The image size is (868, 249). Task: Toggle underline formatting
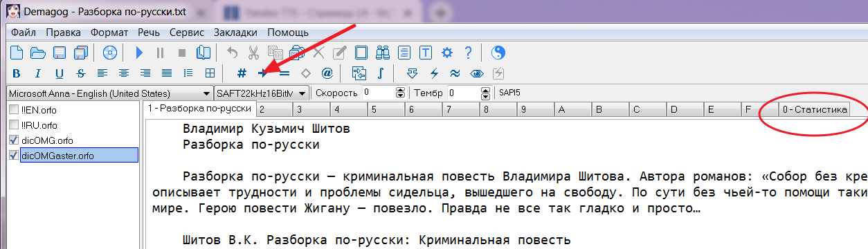tap(60, 73)
